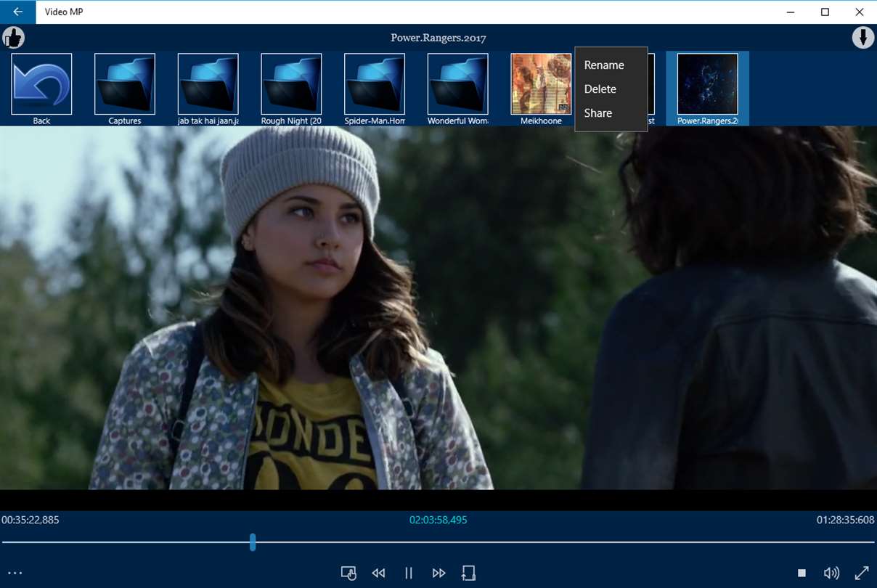Click the elapsed time 00:35:22,885
The width and height of the screenshot is (877, 588).
tap(30, 520)
